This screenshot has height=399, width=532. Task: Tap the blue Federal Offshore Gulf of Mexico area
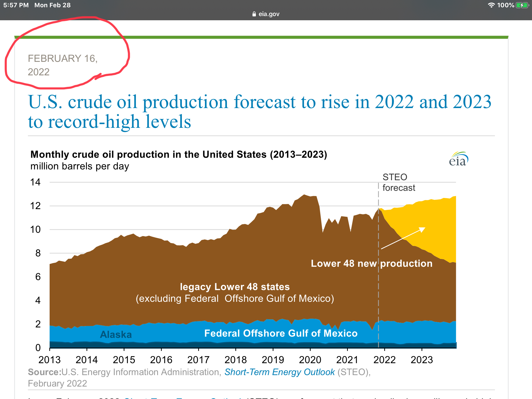tap(281, 333)
